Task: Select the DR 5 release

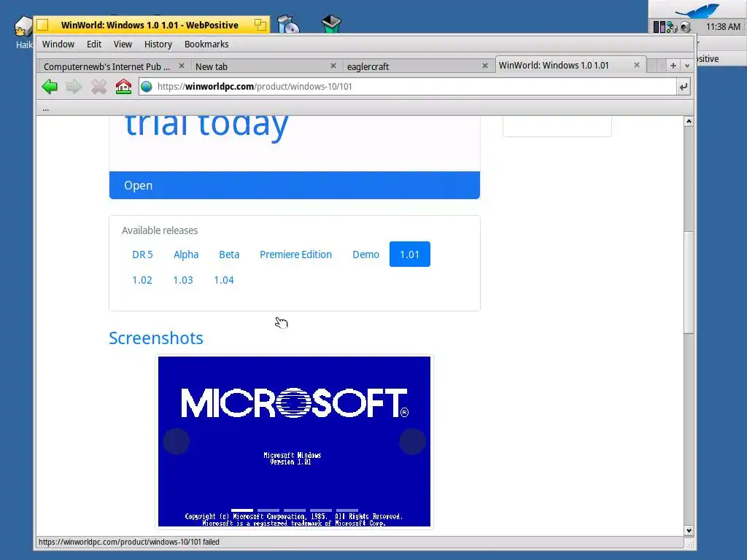Action: point(142,254)
